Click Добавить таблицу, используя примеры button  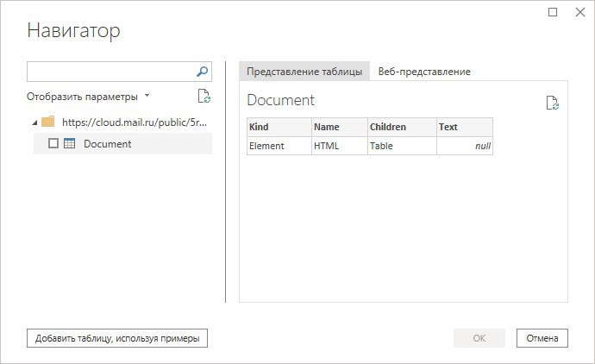(x=117, y=338)
